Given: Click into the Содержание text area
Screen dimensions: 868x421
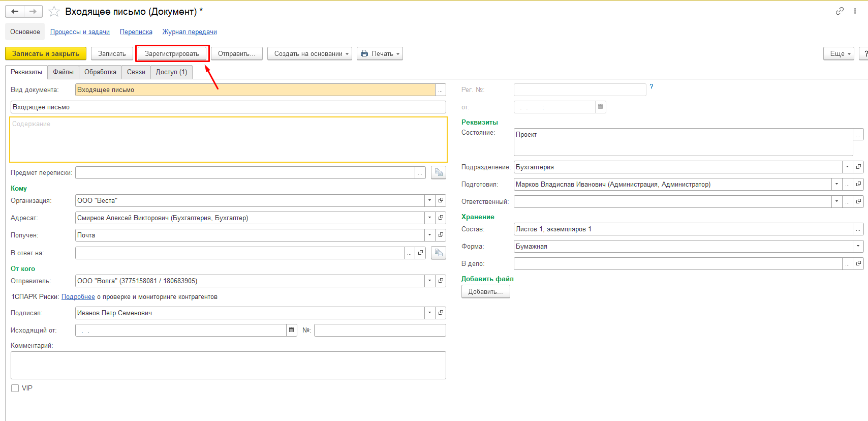Looking at the screenshot, I should point(228,140).
